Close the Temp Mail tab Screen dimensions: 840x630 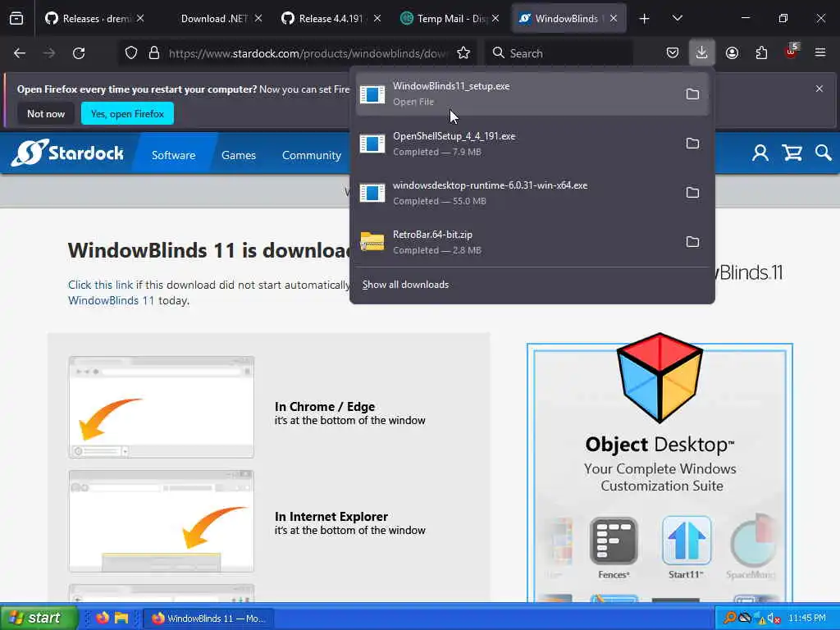click(x=495, y=19)
